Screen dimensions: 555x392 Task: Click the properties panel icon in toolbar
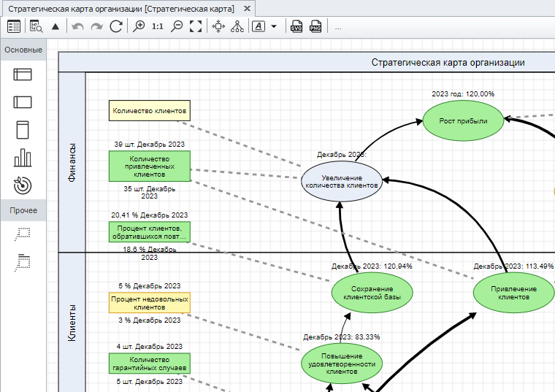click(13, 26)
